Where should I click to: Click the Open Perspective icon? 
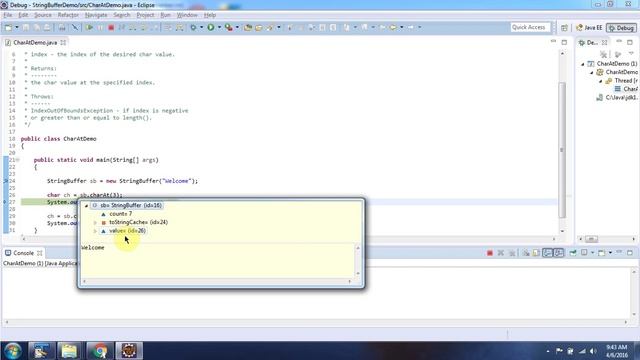tap(564, 28)
